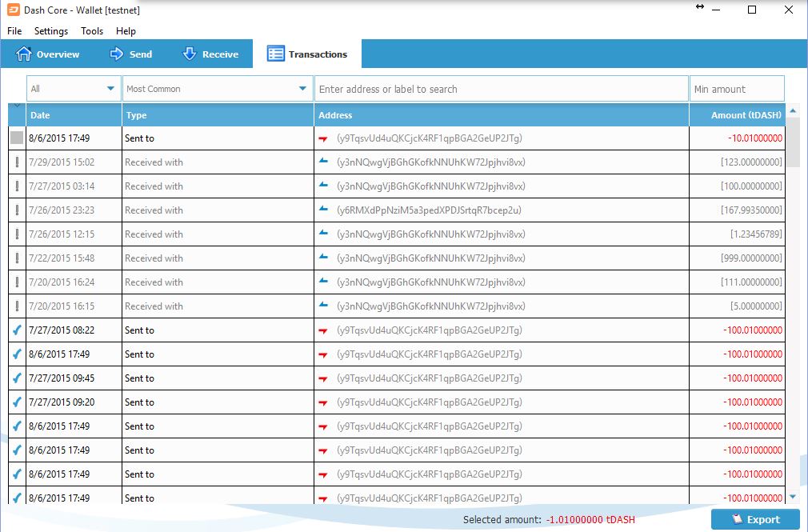808x532 pixels.
Task: Focus the 'Min amount' filter field
Action: pyautogui.click(x=737, y=89)
